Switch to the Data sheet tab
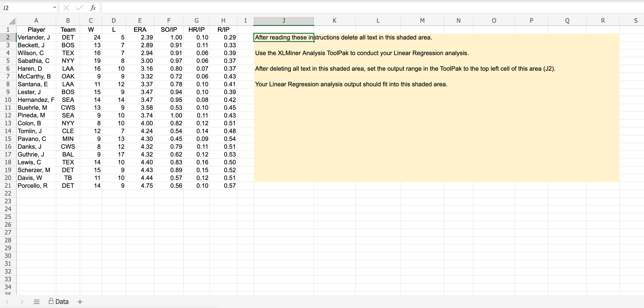Viewport: 644px width, 308px height. pyautogui.click(x=59, y=302)
